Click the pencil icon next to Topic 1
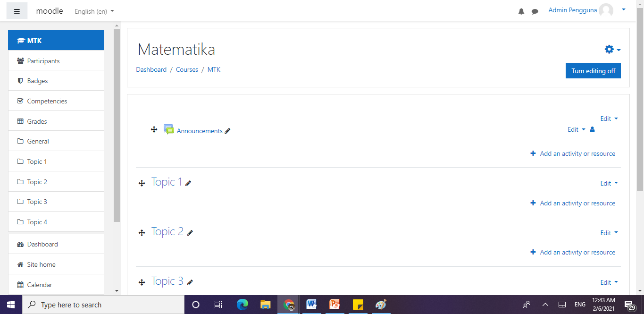 (x=188, y=183)
